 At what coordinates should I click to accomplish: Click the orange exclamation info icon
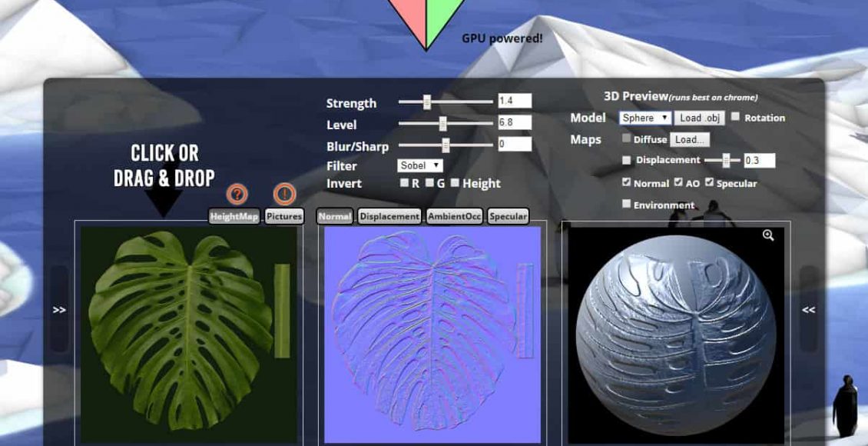[284, 195]
